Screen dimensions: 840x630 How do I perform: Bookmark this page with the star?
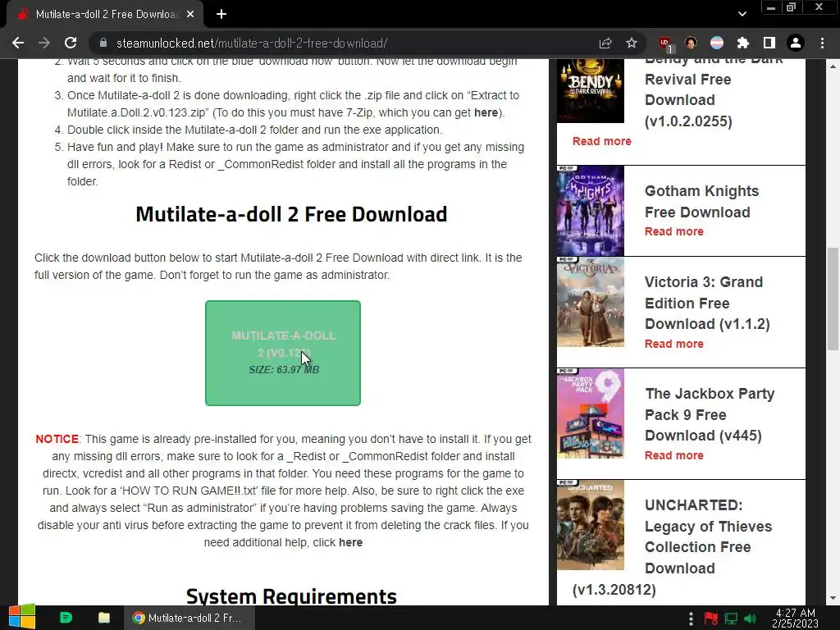(x=632, y=43)
